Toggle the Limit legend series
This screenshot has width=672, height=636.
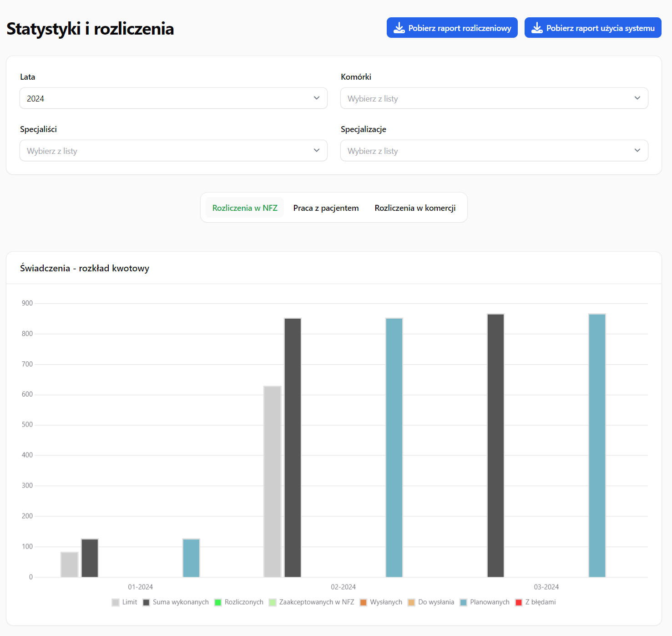coord(124,602)
